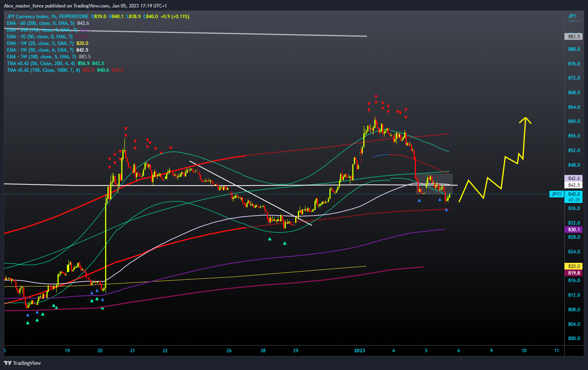Select the TMA v0.42 (56, Close, 200) legend
The height and width of the screenshot is (370, 588).
41,63
